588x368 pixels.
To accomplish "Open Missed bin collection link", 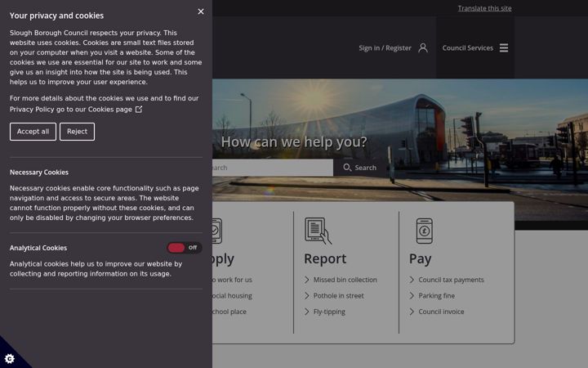I will (x=345, y=280).
